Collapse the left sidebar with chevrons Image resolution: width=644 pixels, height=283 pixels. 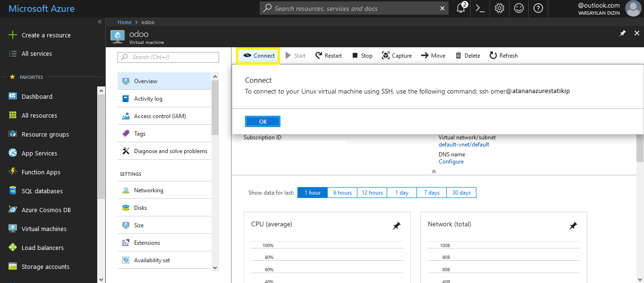[x=100, y=22]
